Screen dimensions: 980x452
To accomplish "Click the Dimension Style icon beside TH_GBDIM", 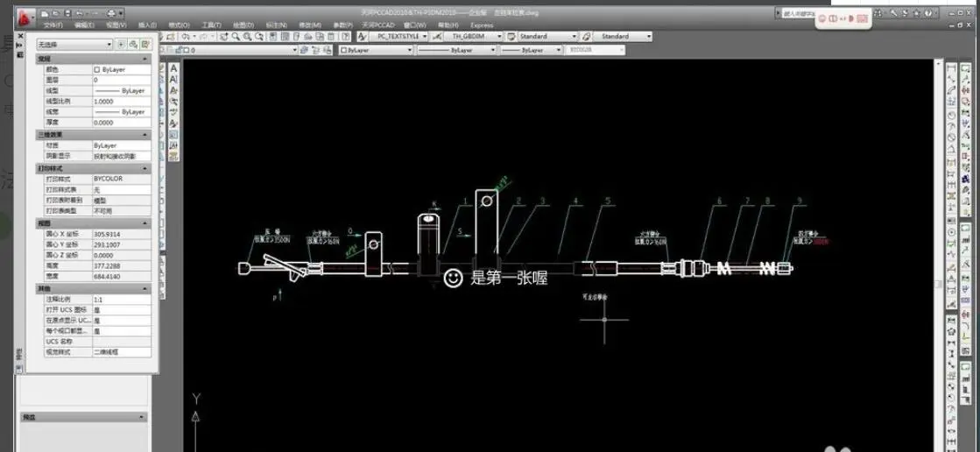I will coord(437,37).
